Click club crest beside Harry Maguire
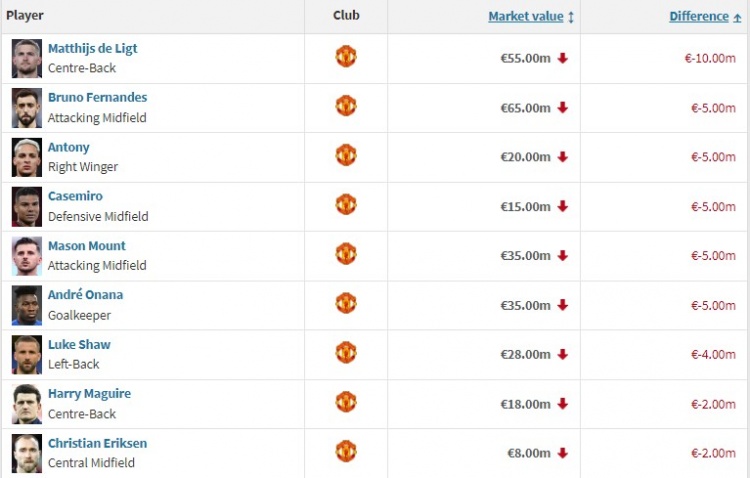750x478 pixels. [346, 402]
